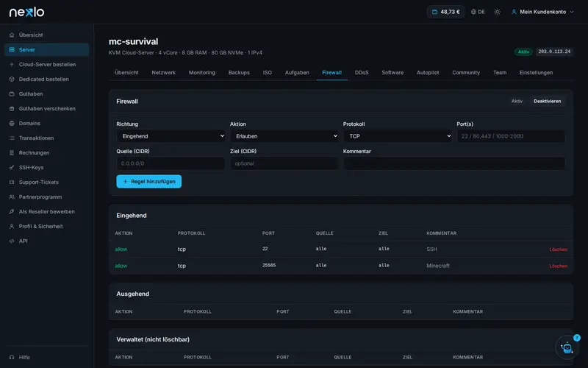Click the gift icon for Guthaben verschenken

coord(12,108)
